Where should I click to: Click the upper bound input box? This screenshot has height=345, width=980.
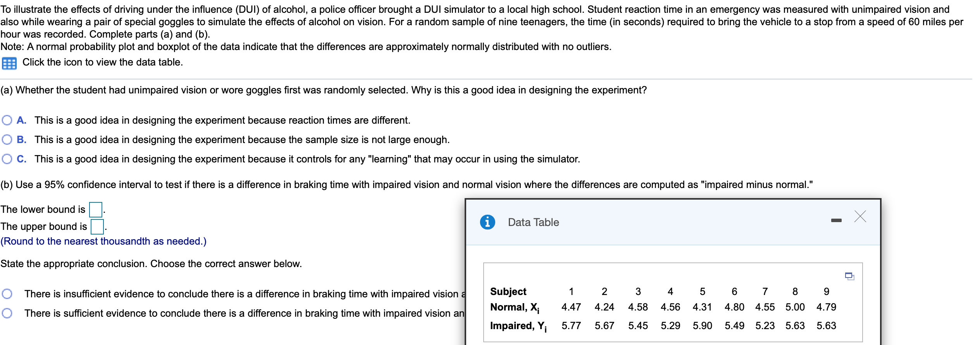(x=97, y=227)
